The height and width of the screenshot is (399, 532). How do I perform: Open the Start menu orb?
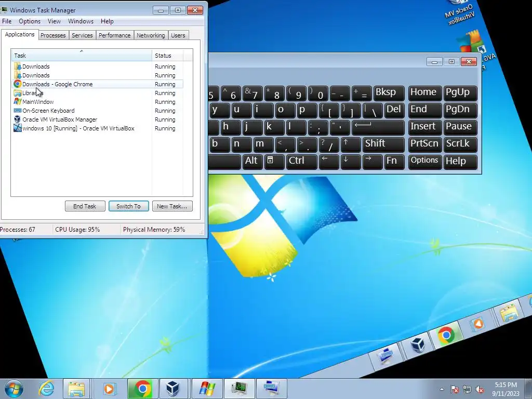[x=14, y=389]
